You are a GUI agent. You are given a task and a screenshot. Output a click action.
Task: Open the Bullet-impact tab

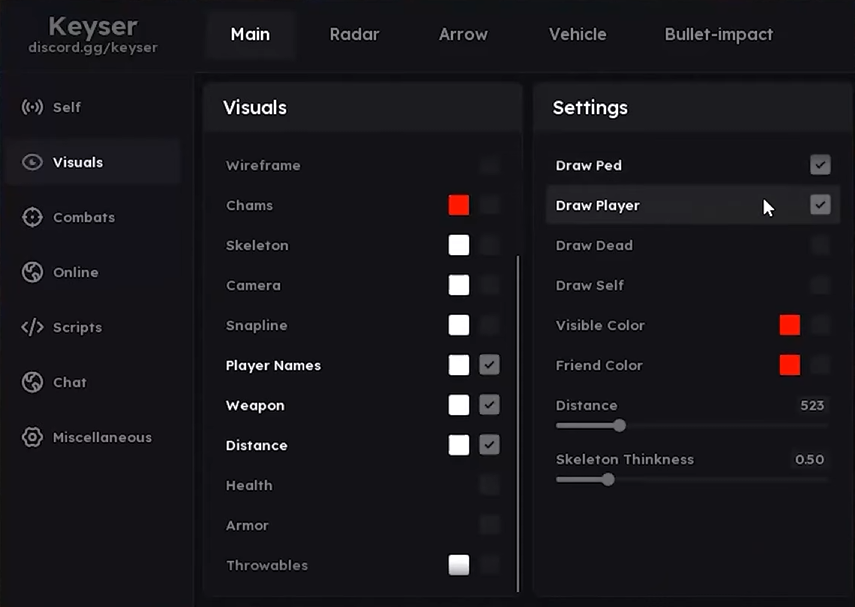[x=718, y=34]
